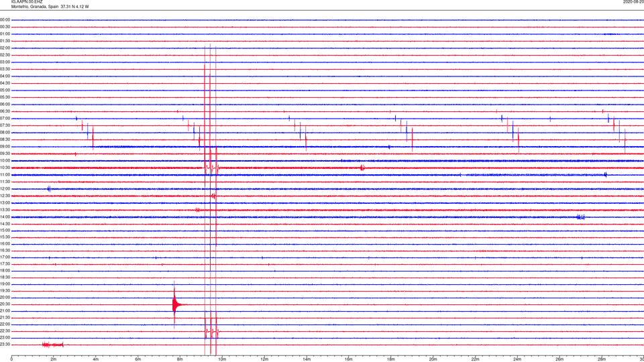Click the large seismic event on the 20:30 trace
644x362 pixels.
(x=176, y=304)
